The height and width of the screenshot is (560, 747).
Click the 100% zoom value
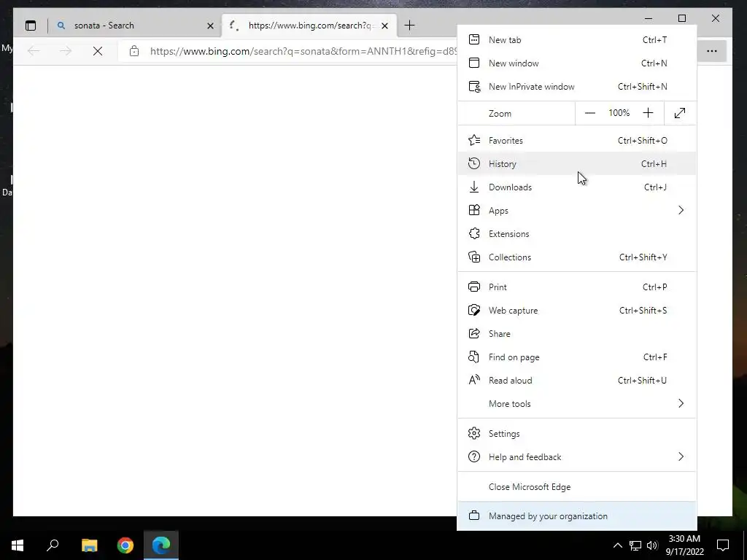tap(619, 113)
